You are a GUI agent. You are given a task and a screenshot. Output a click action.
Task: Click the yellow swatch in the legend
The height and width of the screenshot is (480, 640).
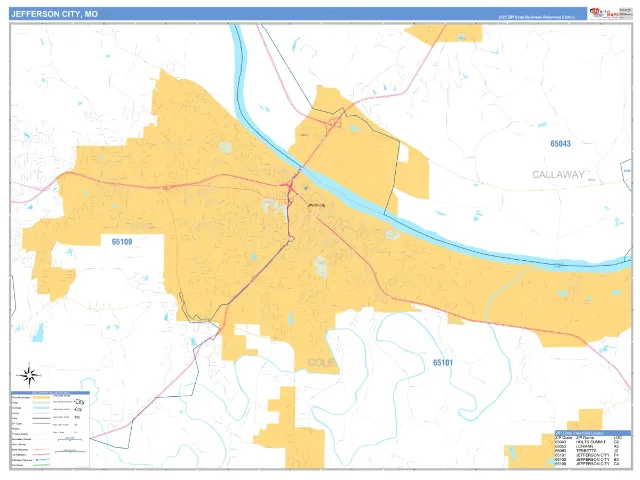pos(41,397)
